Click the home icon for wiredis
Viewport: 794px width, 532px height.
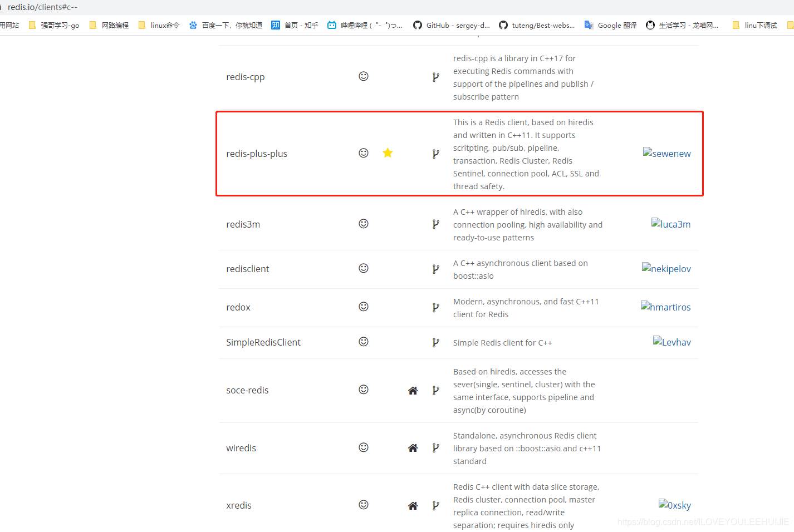[413, 447]
